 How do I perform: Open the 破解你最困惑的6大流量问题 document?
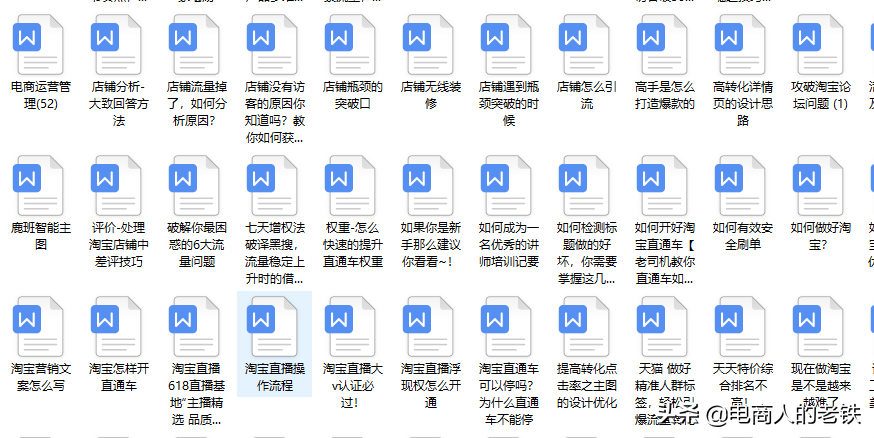coord(195,185)
